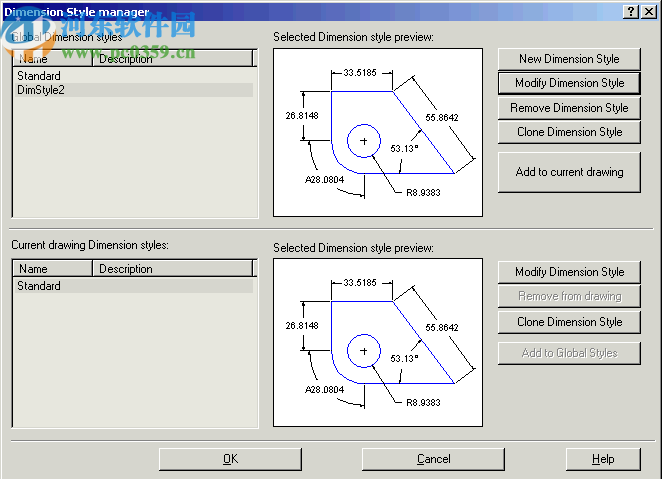Click Name column header in global styles list
664x479 pixels.
point(54,59)
